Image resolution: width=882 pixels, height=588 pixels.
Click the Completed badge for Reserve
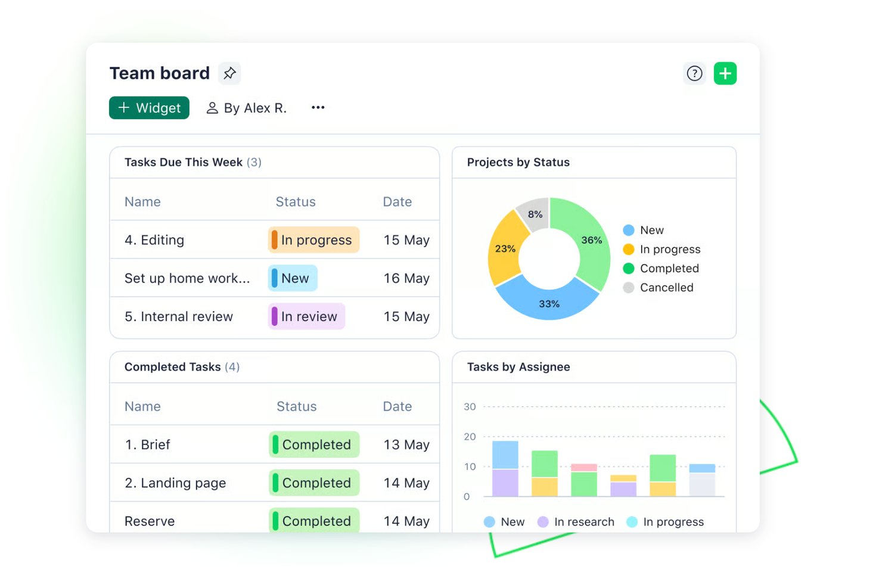click(x=314, y=520)
